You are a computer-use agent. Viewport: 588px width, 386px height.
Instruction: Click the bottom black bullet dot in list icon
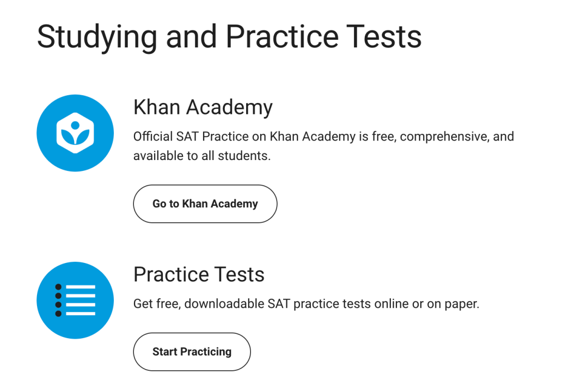click(x=58, y=314)
